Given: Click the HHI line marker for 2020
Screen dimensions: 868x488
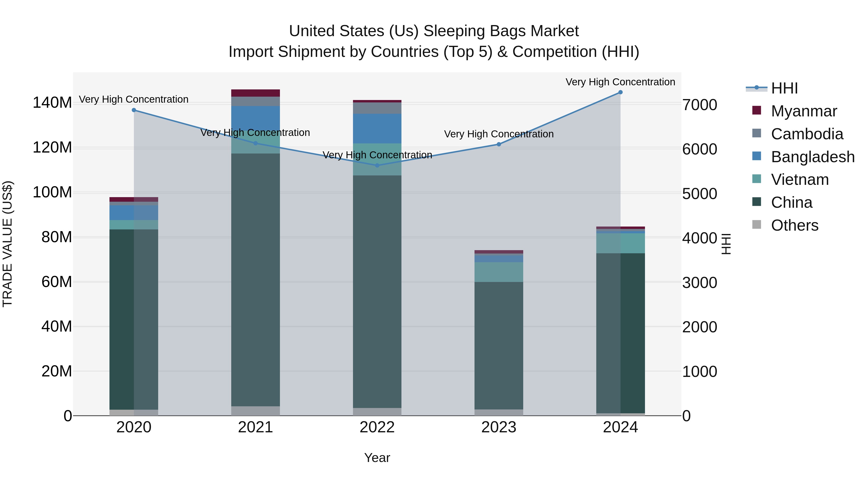Looking at the screenshot, I should [x=134, y=110].
